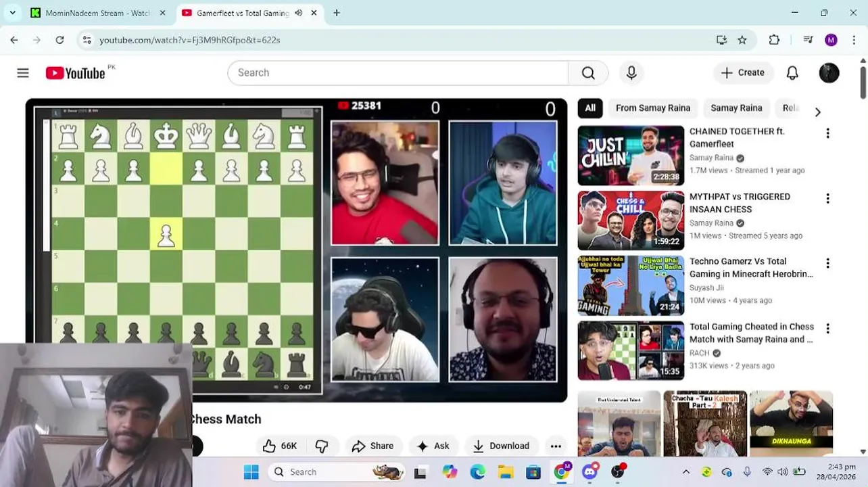Click the Windows taskbar Search box

(336, 472)
